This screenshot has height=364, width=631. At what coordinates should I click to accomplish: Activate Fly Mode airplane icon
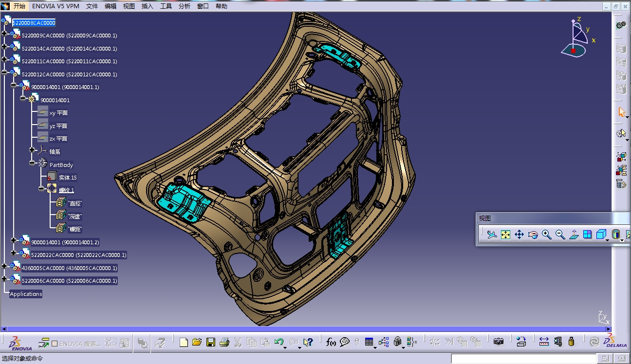pos(492,235)
